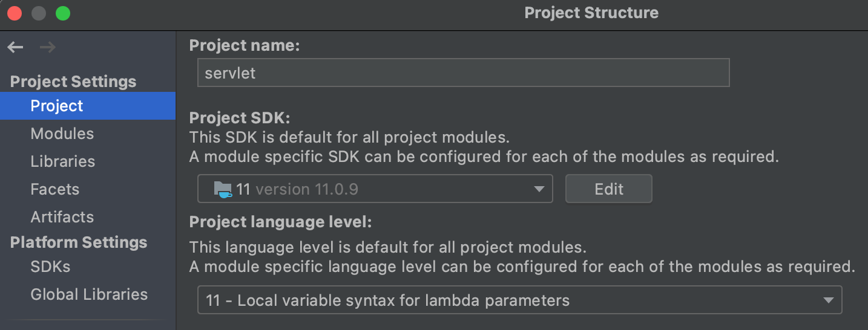Click the green maximize window button

(x=63, y=13)
